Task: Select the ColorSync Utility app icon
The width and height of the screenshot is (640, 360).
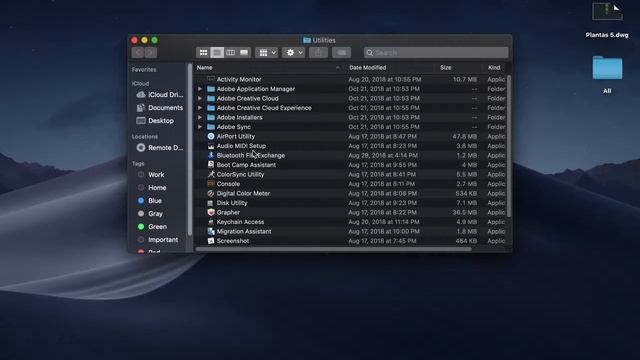Action: [211, 174]
